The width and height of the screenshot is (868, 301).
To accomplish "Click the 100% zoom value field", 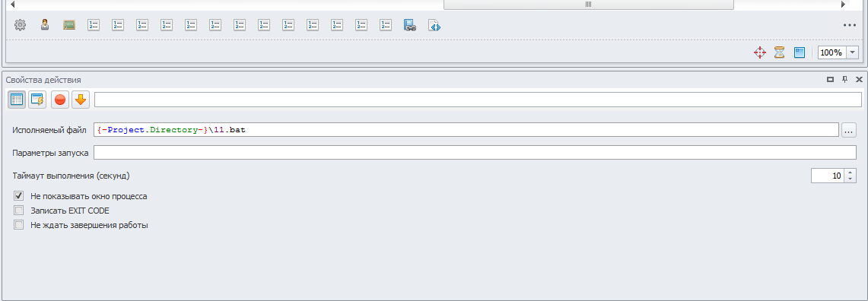I will 831,52.
